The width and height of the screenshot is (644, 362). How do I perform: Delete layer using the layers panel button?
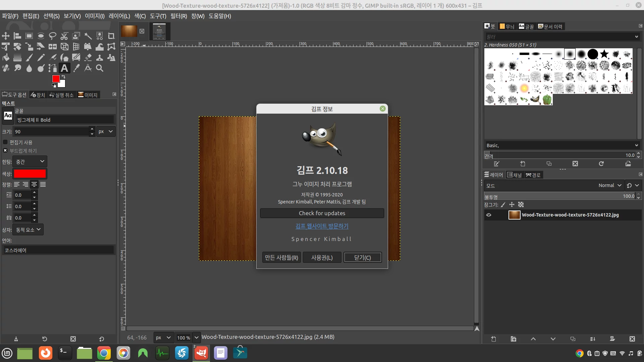click(632, 339)
